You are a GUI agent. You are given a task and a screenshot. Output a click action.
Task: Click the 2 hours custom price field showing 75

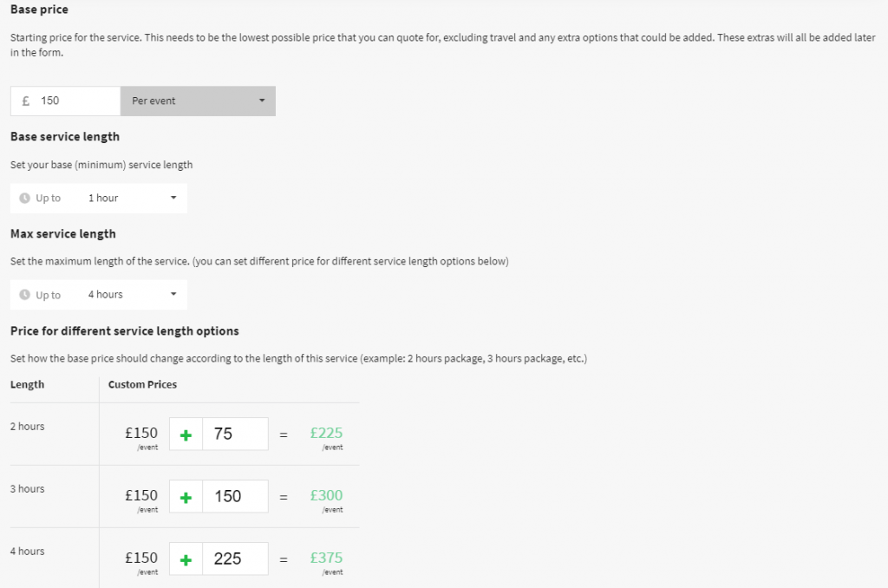235,434
